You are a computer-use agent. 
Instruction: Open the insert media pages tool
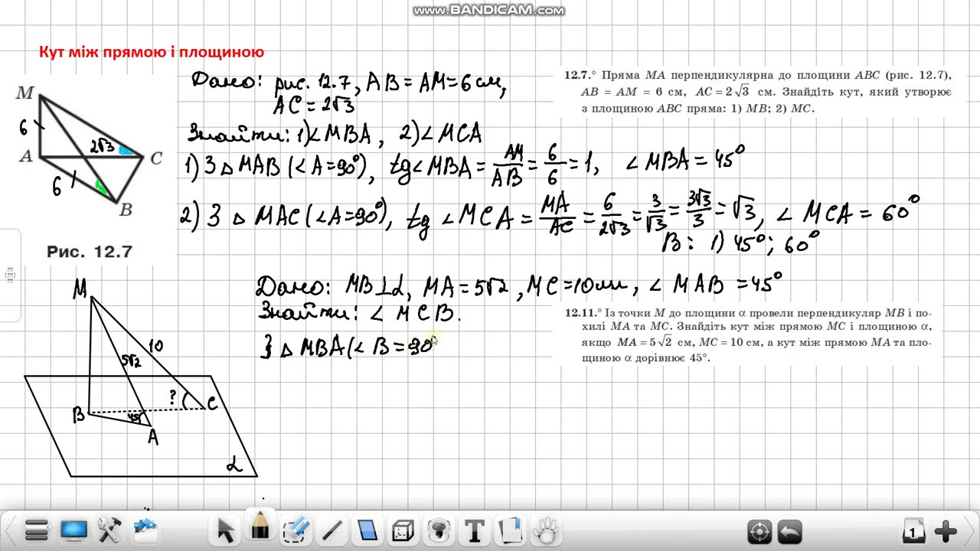[x=509, y=530]
